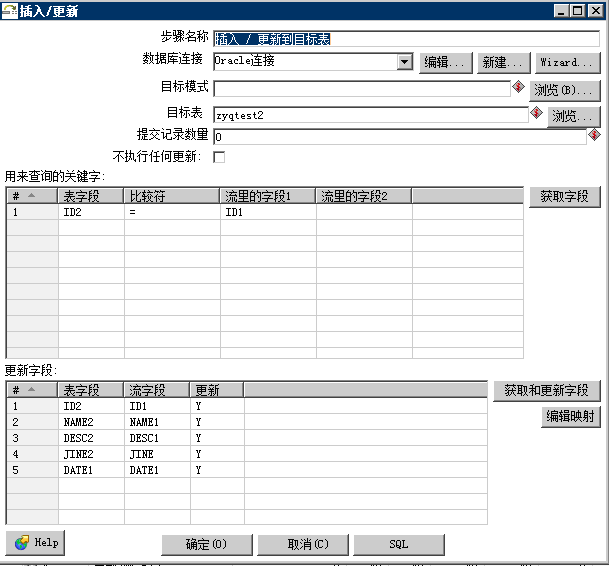
Task: Toggle the 不执行任何更新 checkbox
Action: click(219, 157)
